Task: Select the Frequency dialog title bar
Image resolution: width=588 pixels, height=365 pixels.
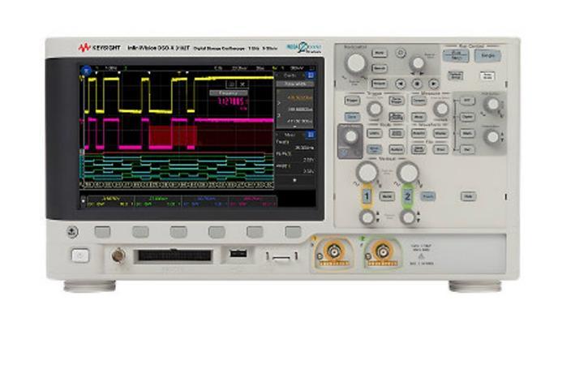Action: tap(229, 92)
